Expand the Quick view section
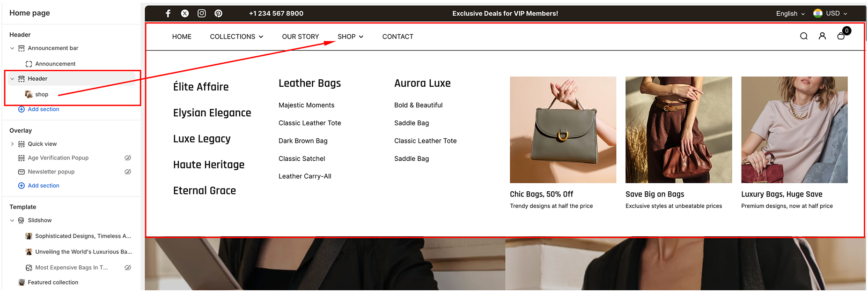The image size is (868, 293). click(x=12, y=144)
